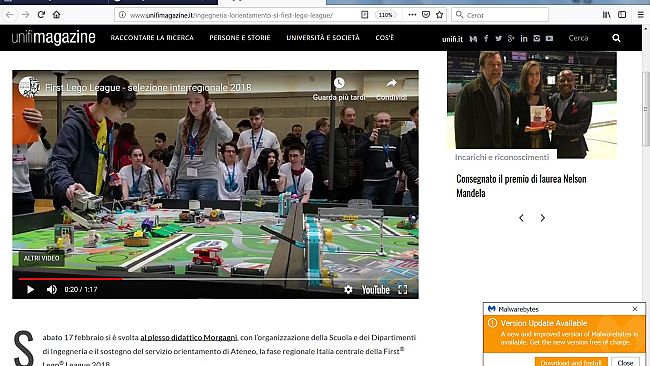This screenshot has height=366, width=650.
Task: Open the Cos'è menu item
Action: (x=384, y=38)
